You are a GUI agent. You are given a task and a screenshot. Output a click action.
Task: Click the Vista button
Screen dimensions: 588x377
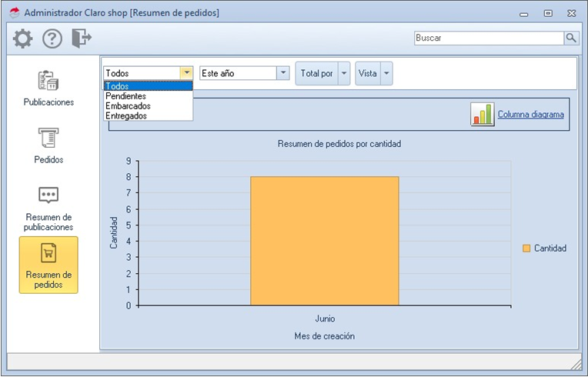tap(368, 73)
